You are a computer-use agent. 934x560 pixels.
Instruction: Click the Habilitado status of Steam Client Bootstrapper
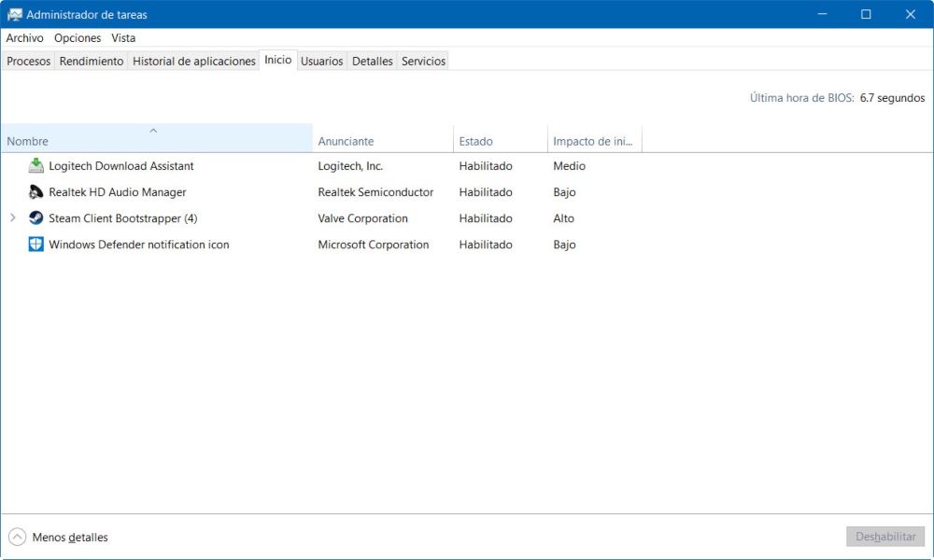coord(486,218)
